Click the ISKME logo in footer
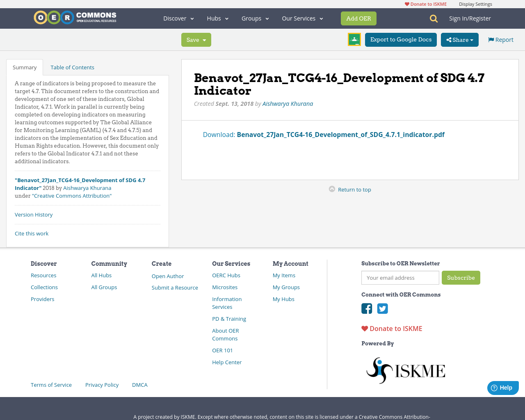525x420 pixels. 406,370
